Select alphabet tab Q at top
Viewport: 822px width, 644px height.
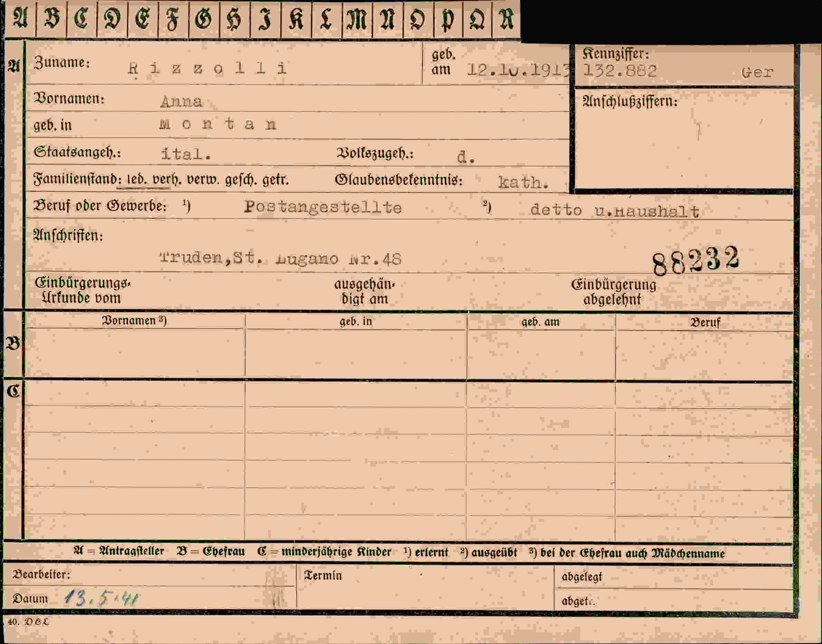[x=477, y=19]
